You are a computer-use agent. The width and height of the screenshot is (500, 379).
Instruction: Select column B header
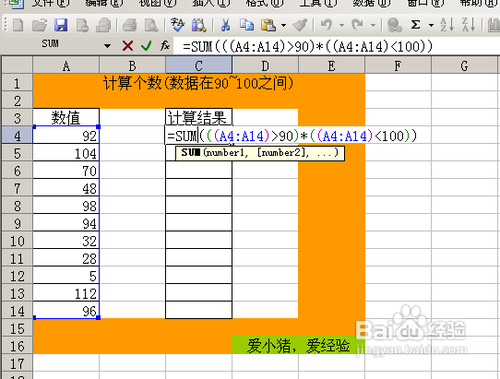pyautogui.click(x=132, y=66)
